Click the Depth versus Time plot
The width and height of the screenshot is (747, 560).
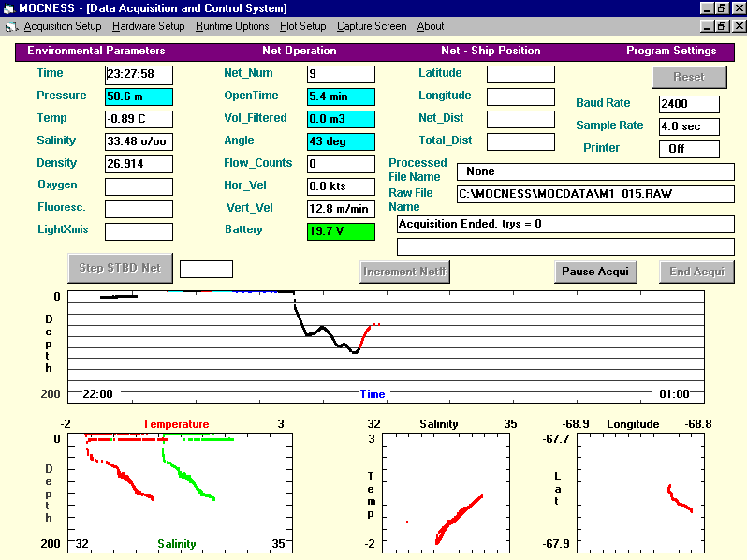[x=386, y=346]
